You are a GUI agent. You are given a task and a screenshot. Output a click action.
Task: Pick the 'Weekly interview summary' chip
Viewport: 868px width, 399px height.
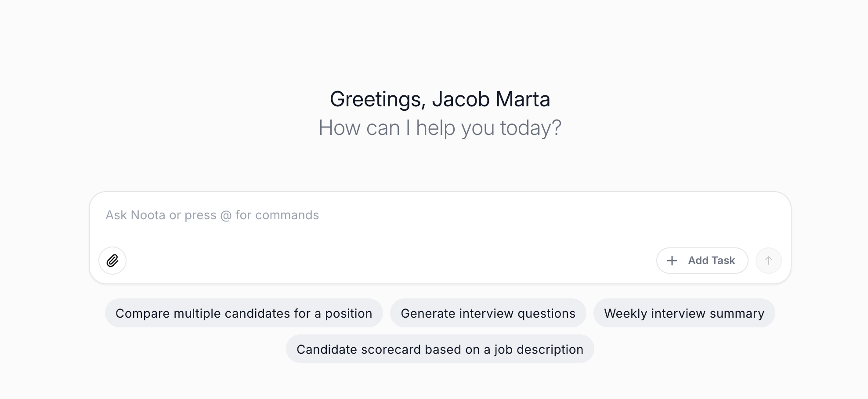click(684, 313)
